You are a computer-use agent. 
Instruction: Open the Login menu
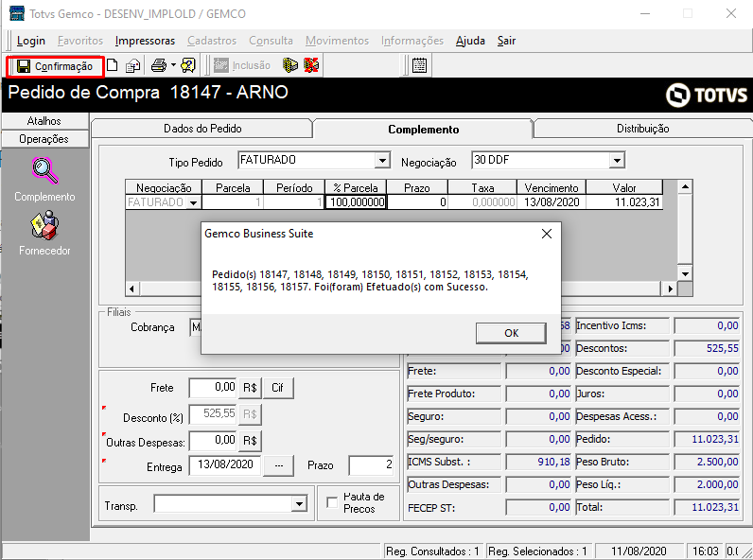[30, 41]
